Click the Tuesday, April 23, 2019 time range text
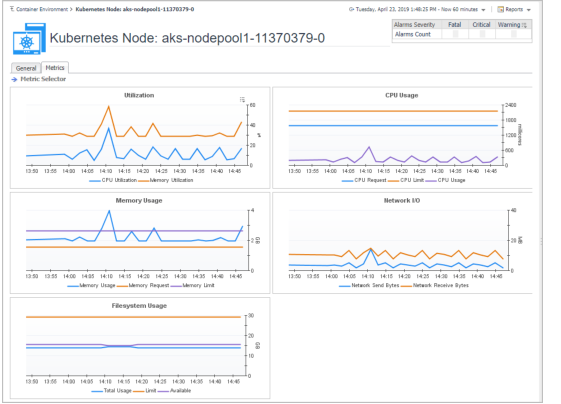 (x=417, y=9)
